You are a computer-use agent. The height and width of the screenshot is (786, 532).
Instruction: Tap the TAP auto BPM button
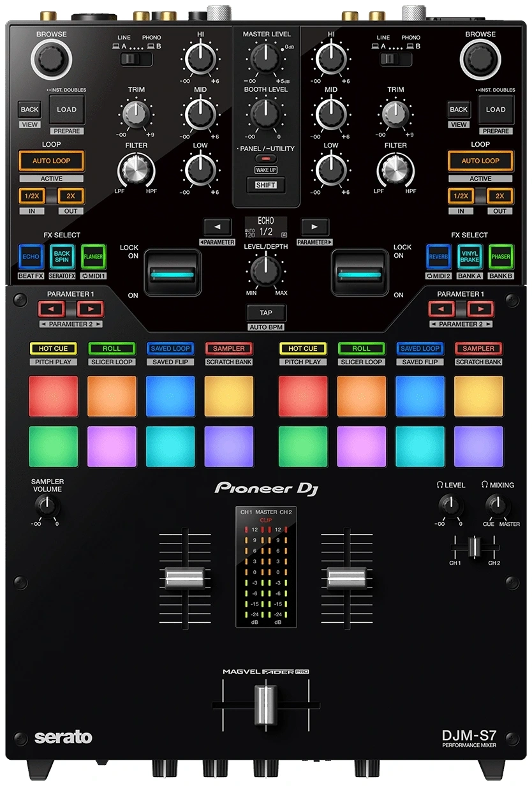coord(266,313)
